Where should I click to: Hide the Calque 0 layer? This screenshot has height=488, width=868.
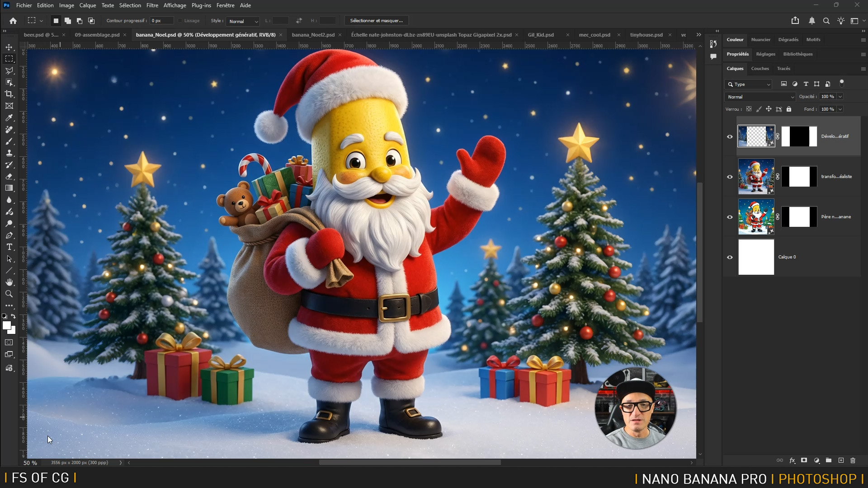coord(730,257)
